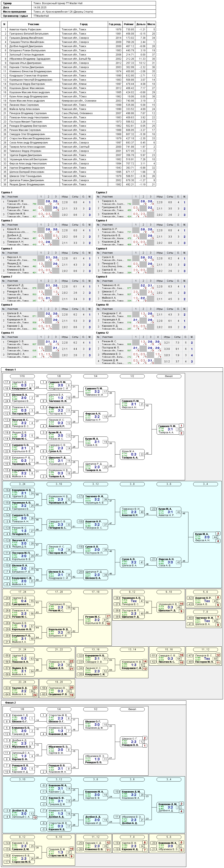Select the 17...24 placement round label
Image resolution: width=224 pixels, height=868 pixels.
(22, 592)
